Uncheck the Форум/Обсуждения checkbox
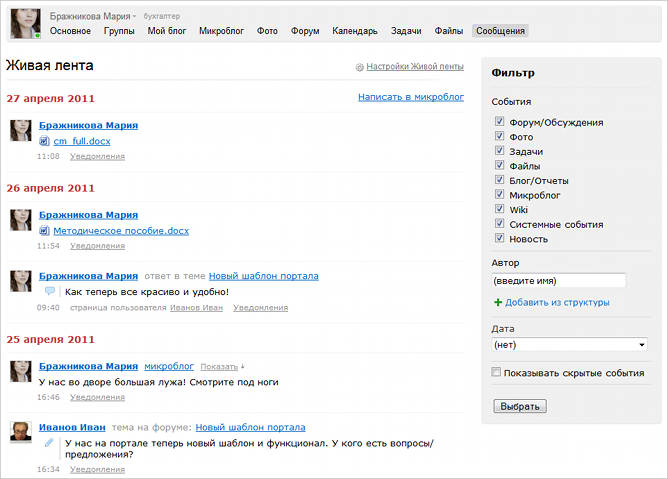668x479 pixels. pyautogui.click(x=499, y=122)
